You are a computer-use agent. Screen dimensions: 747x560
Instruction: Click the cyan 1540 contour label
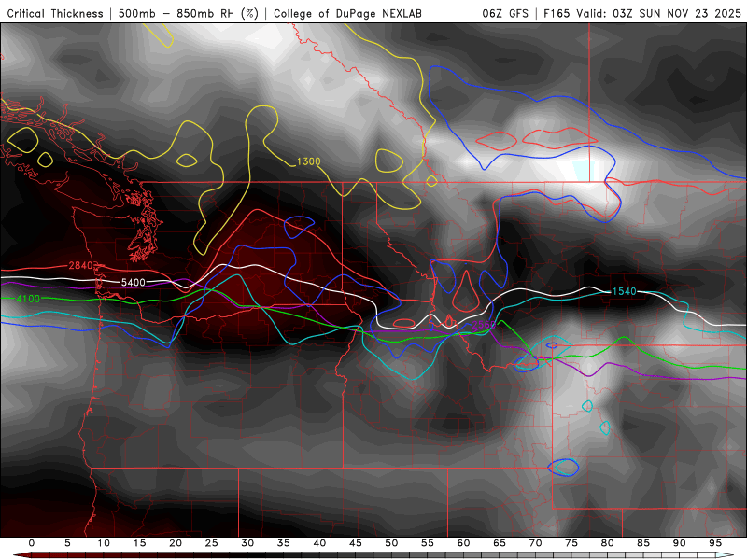pyautogui.click(x=624, y=291)
